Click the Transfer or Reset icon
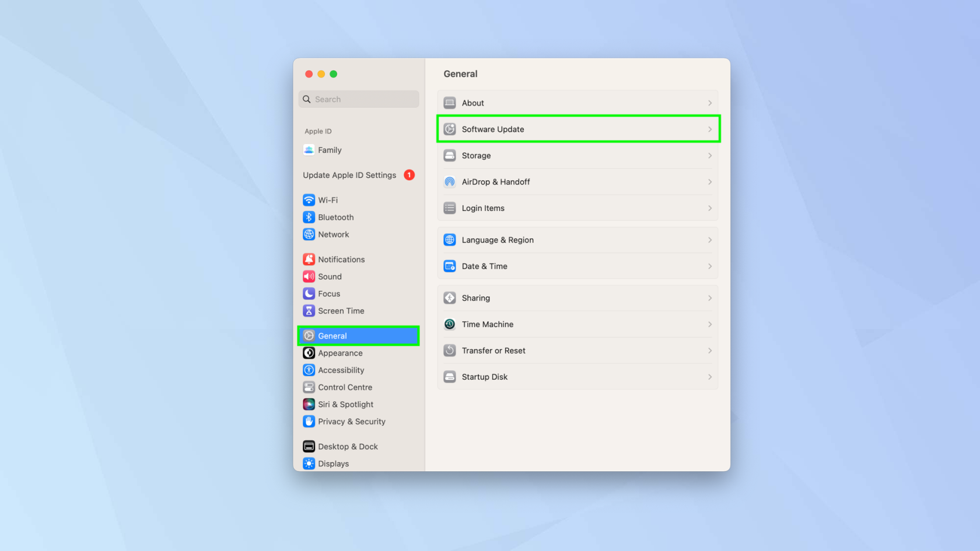Viewport: 980px width, 551px height. (x=449, y=350)
